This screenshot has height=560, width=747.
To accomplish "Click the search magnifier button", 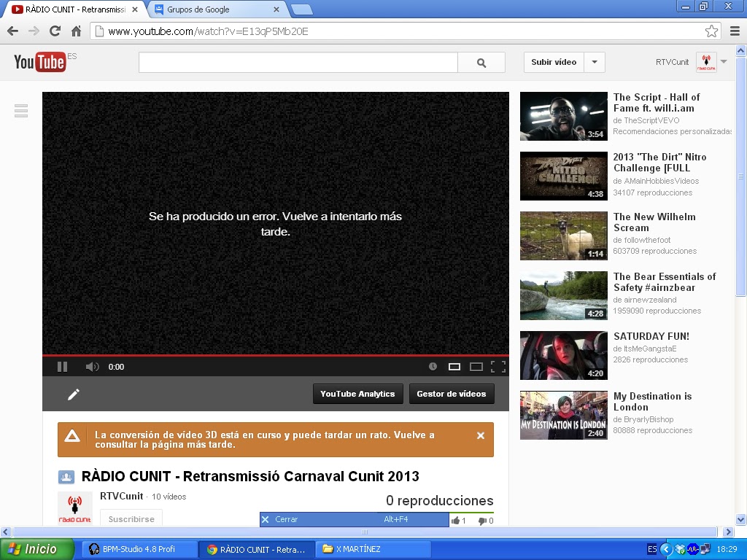I will [x=481, y=63].
